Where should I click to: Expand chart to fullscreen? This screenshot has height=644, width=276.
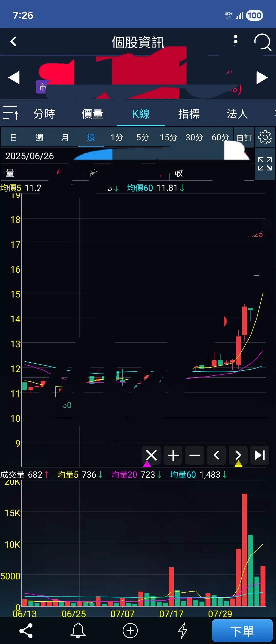[265, 164]
